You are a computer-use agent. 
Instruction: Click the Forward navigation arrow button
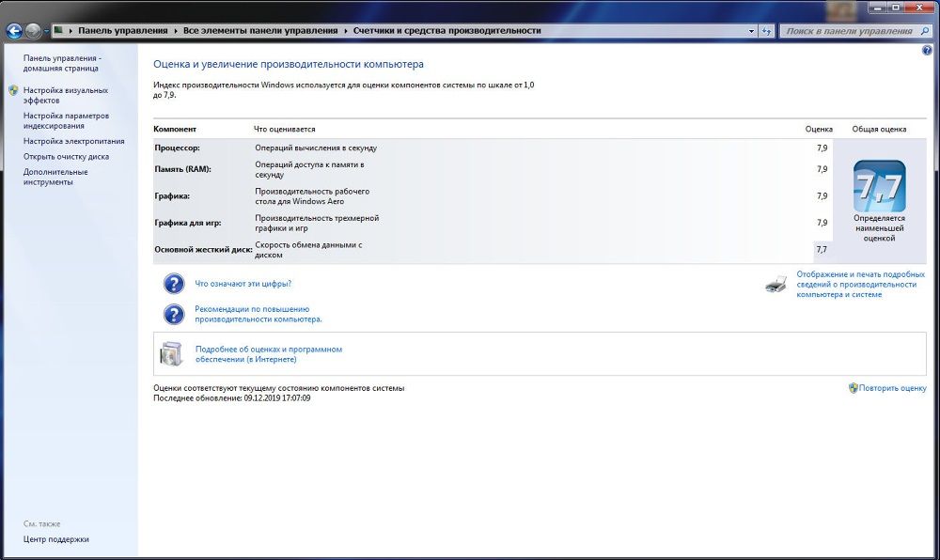(34, 31)
